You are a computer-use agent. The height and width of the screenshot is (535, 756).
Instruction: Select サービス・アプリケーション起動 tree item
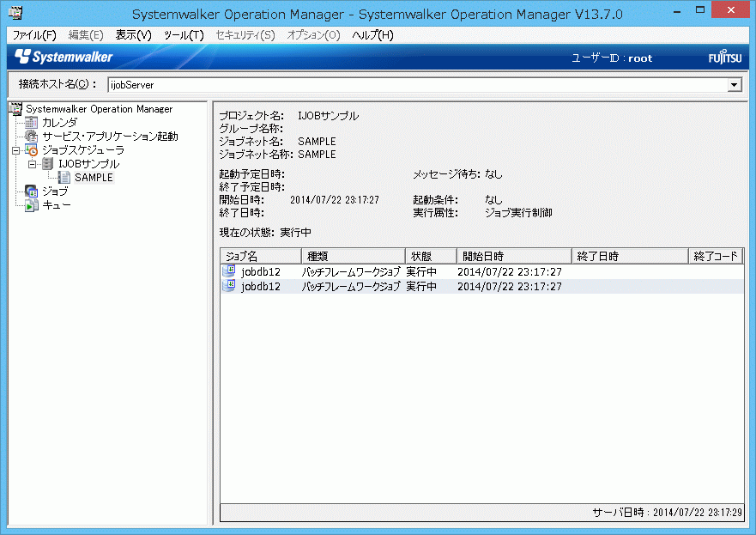pos(110,137)
